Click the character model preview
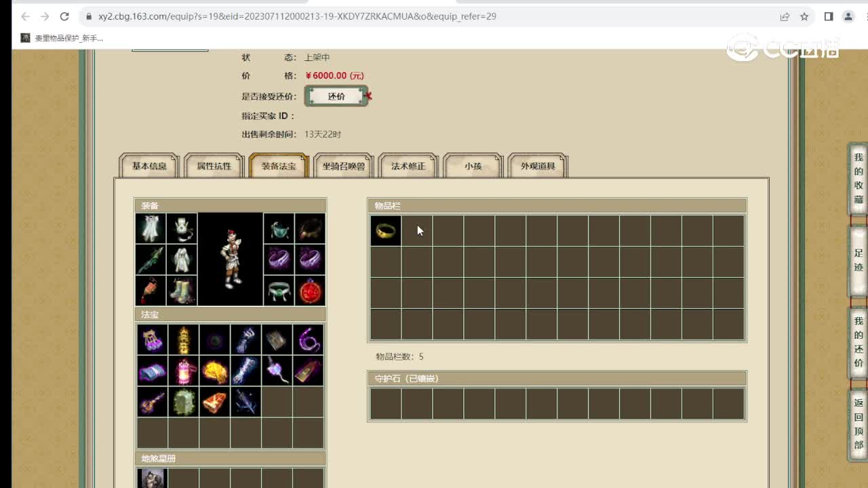This screenshot has width=868, height=488. 231,260
